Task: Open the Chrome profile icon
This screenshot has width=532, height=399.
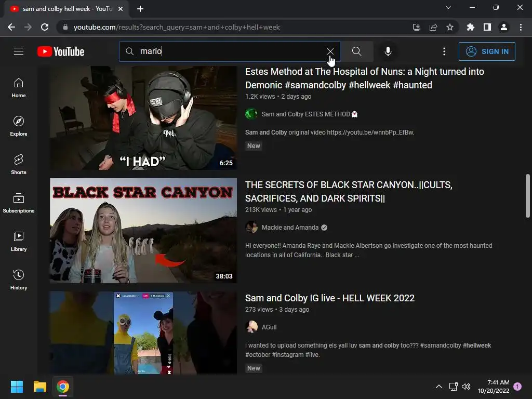Action: (504, 27)
